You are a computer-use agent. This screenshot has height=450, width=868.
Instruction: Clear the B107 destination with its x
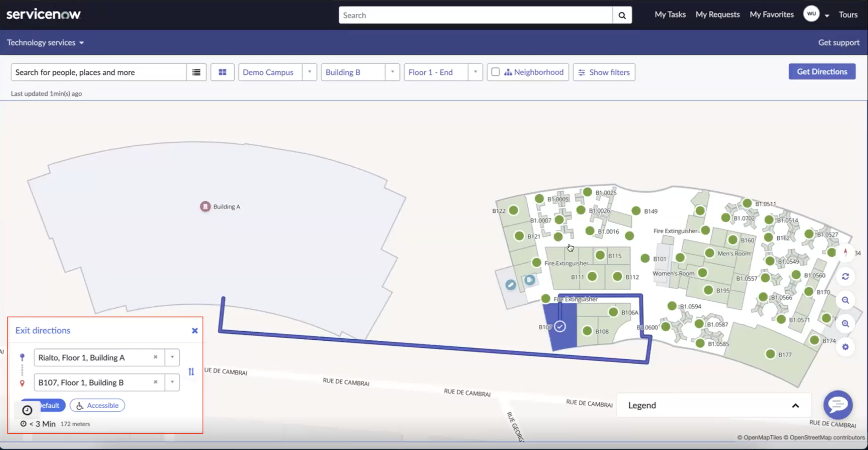[x=155, y=382]
